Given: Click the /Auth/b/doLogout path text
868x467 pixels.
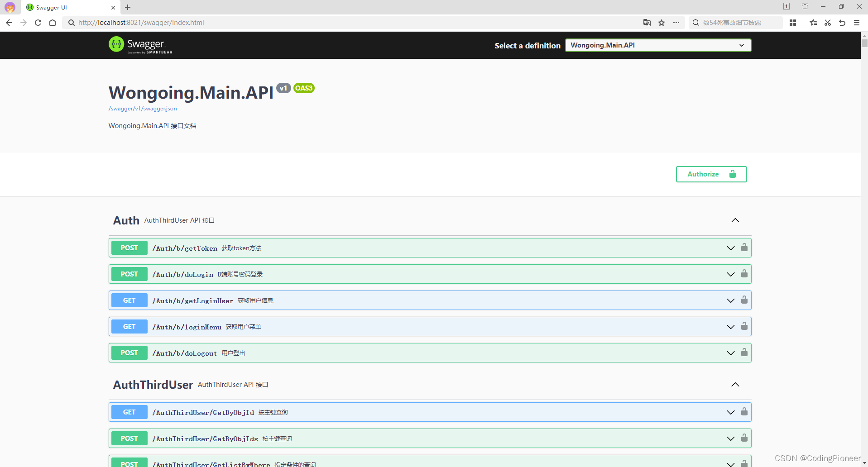Looking at the screenshot, I should 185,353.
